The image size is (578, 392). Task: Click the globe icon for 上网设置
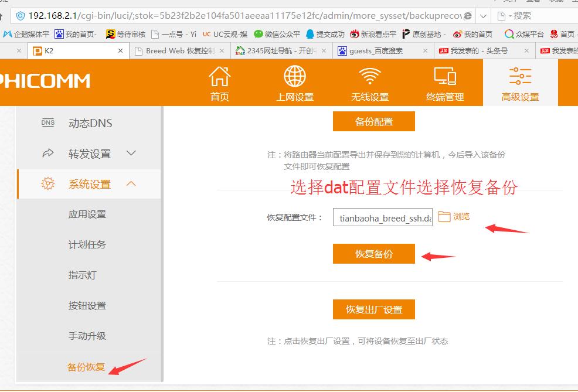pos(294,76)
